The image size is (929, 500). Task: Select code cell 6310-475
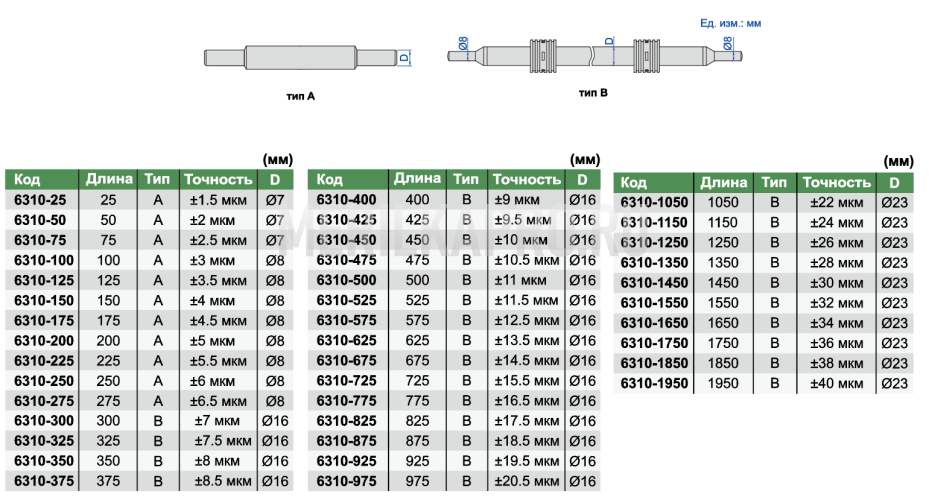click(348, 261)
